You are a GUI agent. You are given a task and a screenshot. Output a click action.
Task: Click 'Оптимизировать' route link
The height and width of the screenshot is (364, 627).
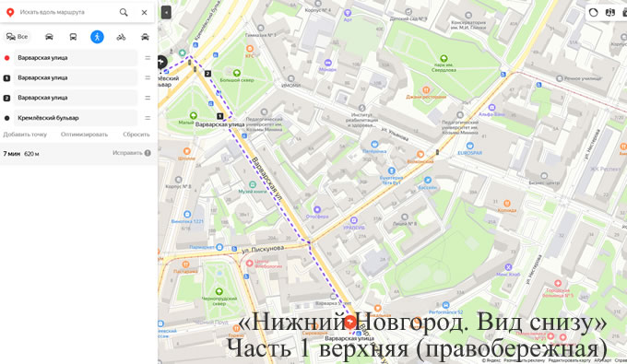(84, 135)
